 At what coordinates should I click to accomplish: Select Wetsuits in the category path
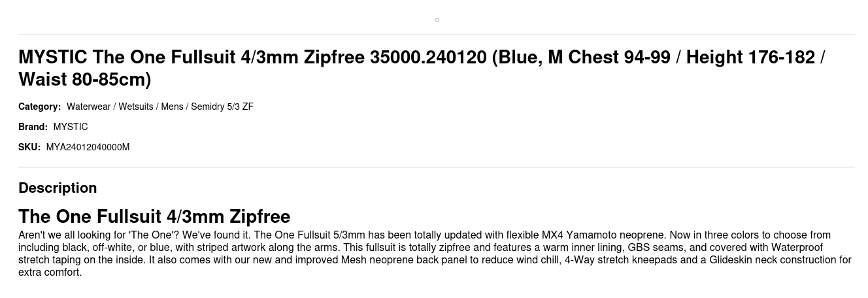point(135,107)
